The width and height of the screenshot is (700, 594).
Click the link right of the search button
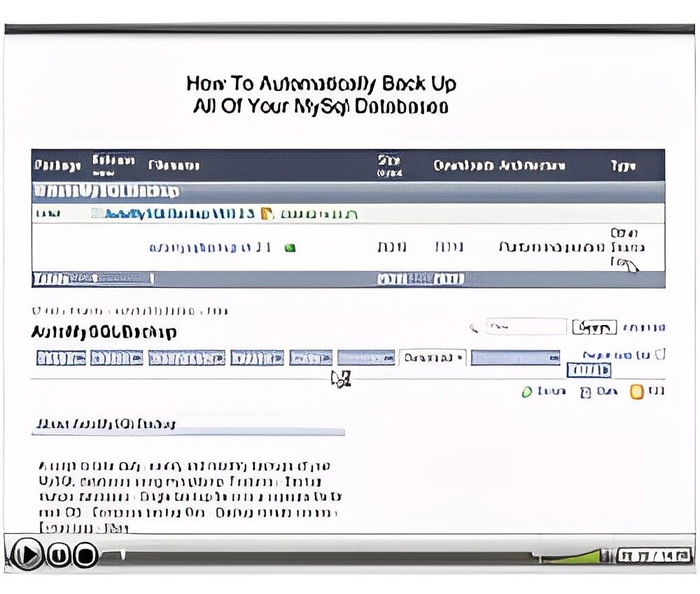tap(644, 328)
